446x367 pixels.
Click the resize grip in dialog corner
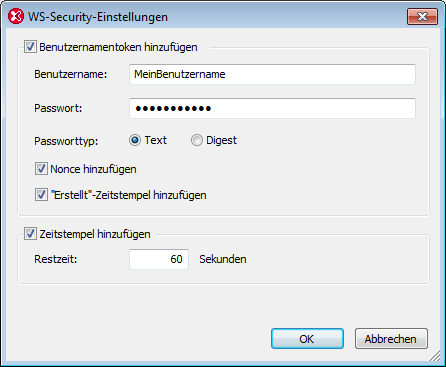click(435, 356)
